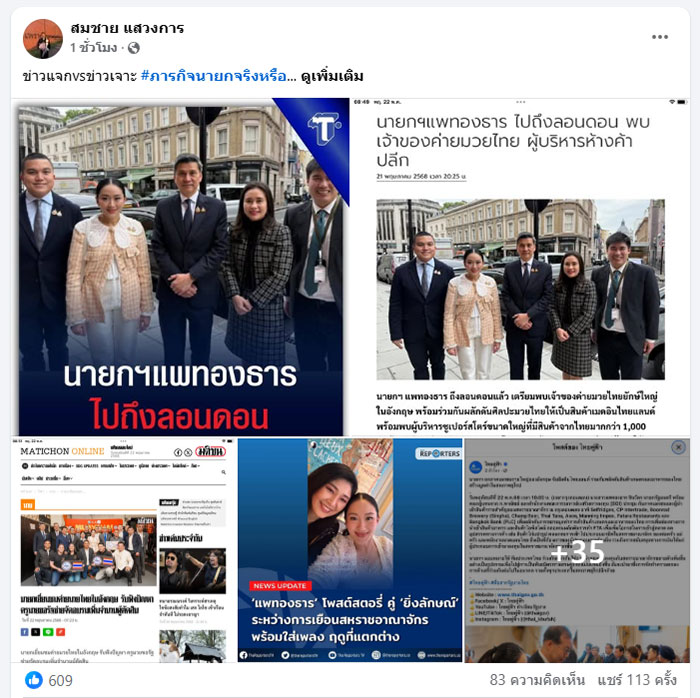Click the close X on the overlay image
Viewport: 700px width, 698px height.
point(678,447)
